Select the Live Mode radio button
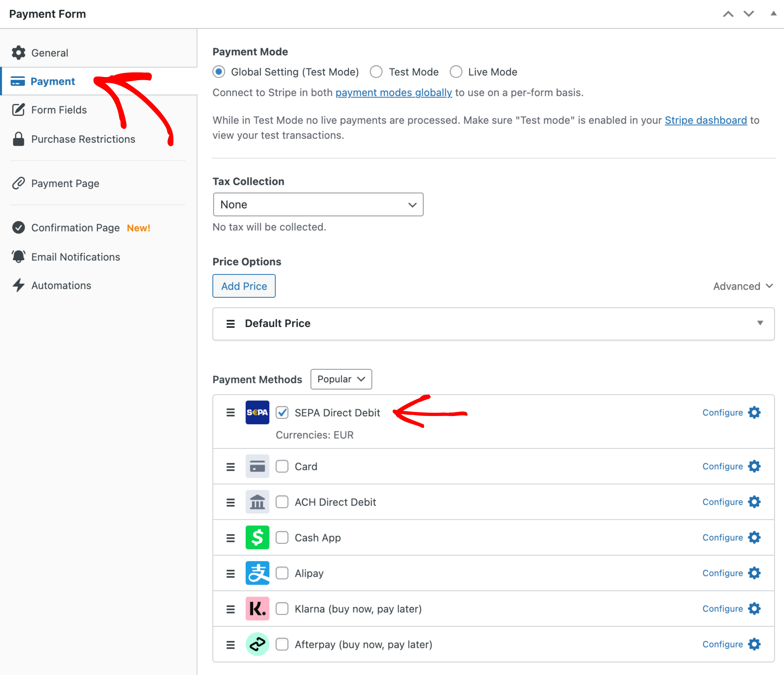The height and width of the screenshot is (675, 784). (456, 72)
